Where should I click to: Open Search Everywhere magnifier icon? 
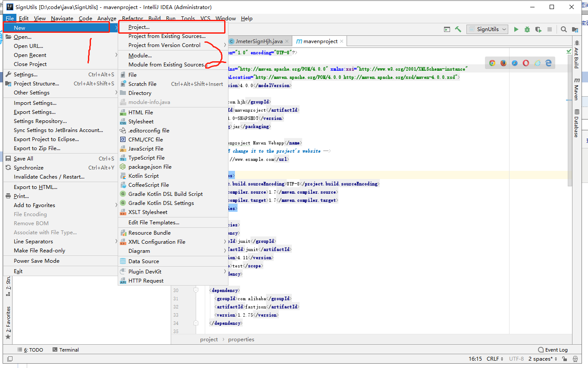(564, 29)
